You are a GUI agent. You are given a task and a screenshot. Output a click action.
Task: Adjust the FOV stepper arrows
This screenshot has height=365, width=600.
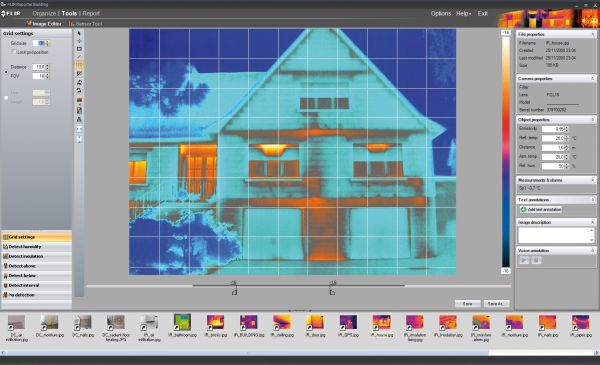coord(47,76)
